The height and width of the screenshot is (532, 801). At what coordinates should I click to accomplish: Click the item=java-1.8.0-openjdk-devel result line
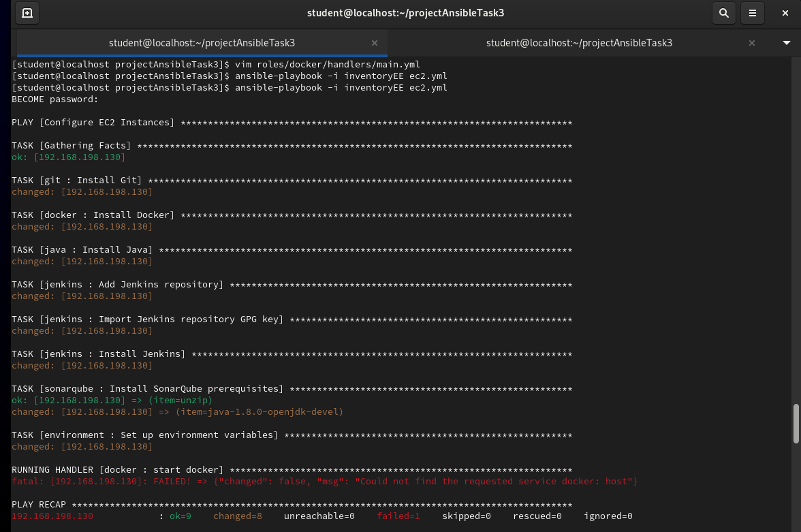click(177, 412)
